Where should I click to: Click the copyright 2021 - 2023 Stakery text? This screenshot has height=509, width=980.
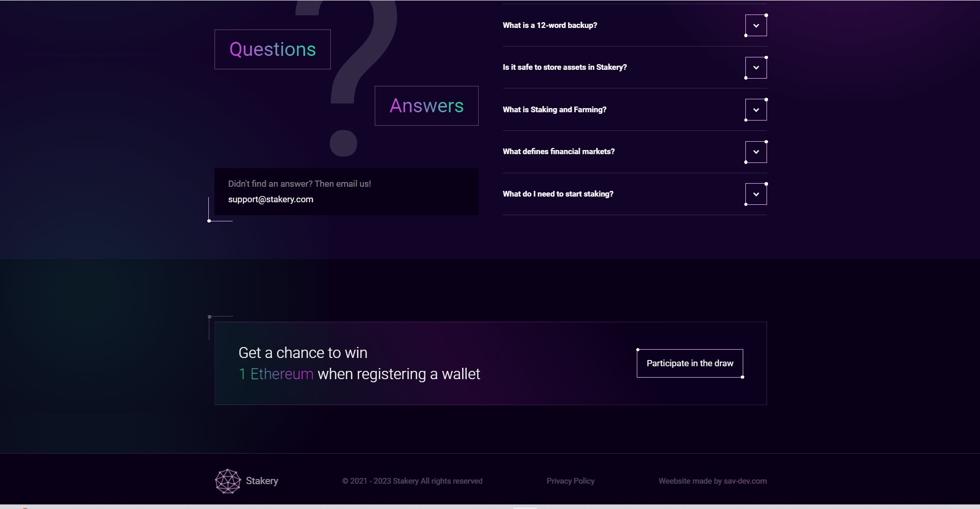[x=412, y=481]
